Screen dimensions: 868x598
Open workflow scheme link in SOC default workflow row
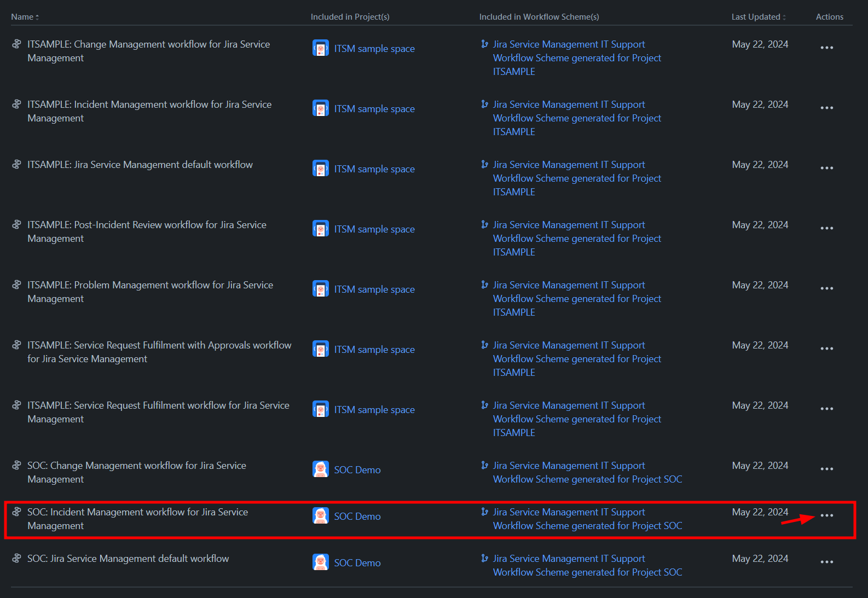pyautogui.click(x=587, y=565)
